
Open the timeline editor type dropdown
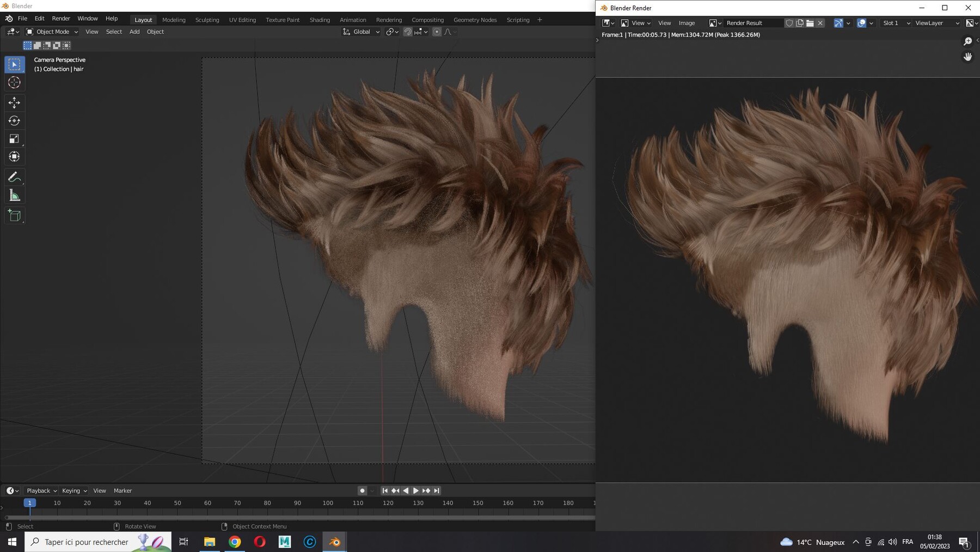click(x=13, y=490)
